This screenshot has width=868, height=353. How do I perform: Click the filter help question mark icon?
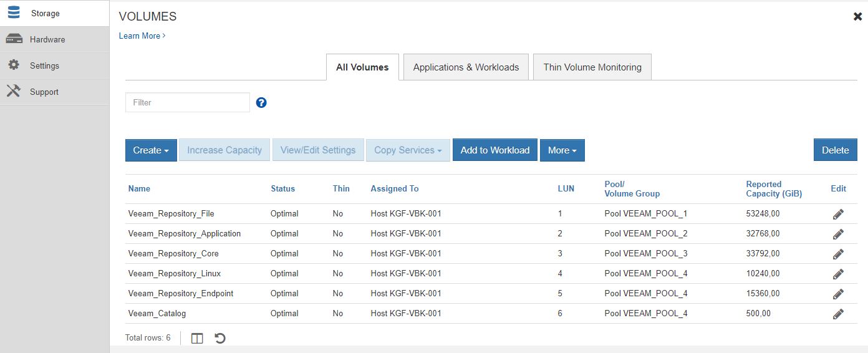click(x=261, y=103)
